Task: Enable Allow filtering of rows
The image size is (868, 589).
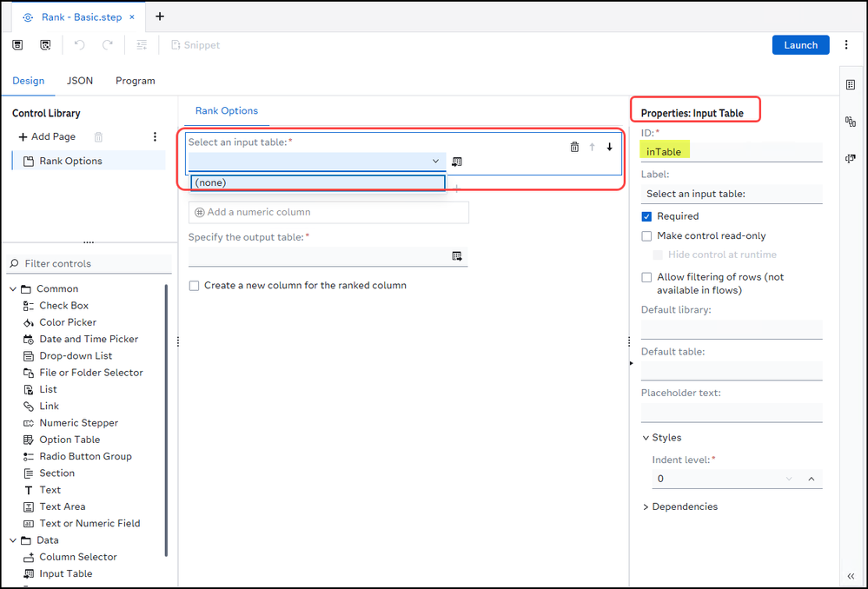Action: click(646, 277)
